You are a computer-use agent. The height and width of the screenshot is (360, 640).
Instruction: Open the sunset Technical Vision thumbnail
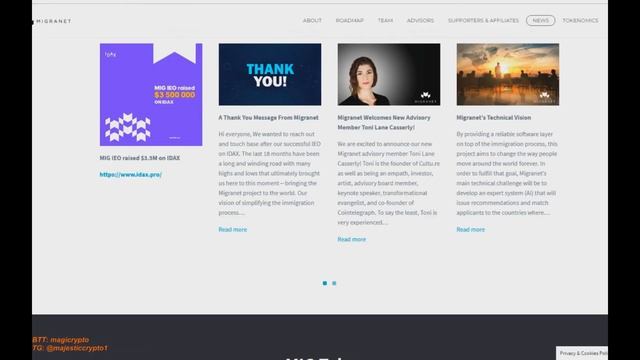tap(508, 75)
